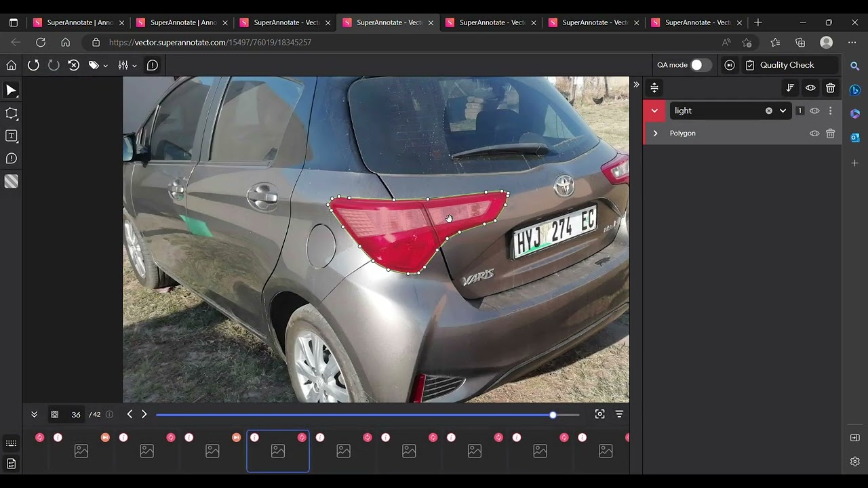Collapse the red light class group
The width and height of the screenshot is (868, 488).
[x=654, y=110]
